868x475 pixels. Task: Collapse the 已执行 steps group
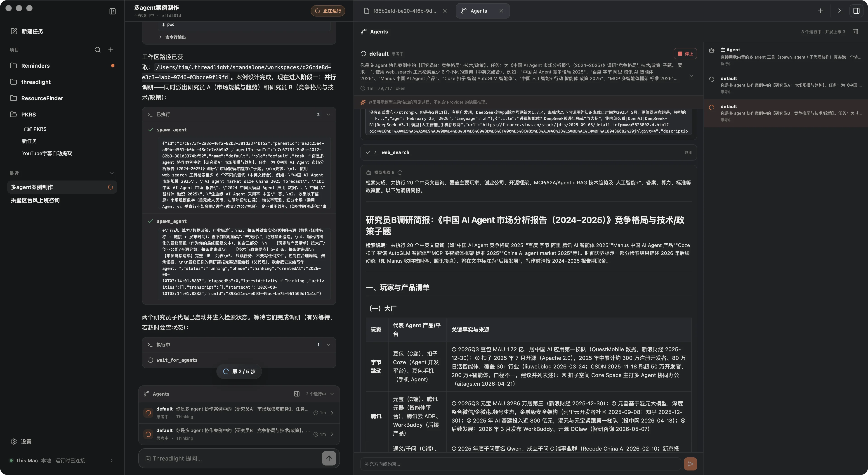pos(328,114)
